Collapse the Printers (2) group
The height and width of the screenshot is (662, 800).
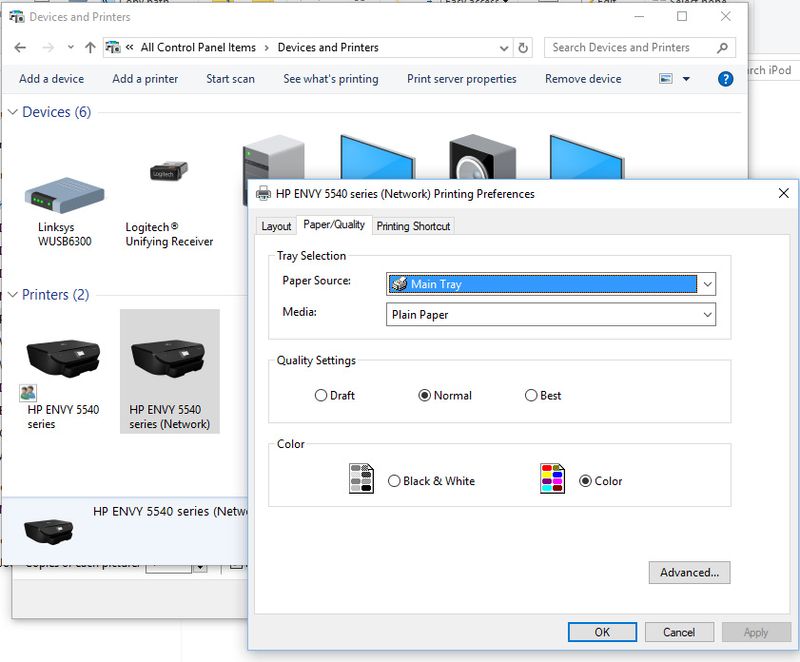point(13,294)
